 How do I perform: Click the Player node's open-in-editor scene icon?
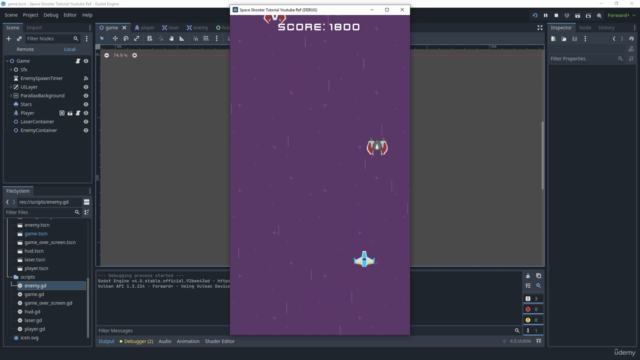point(70,113)
